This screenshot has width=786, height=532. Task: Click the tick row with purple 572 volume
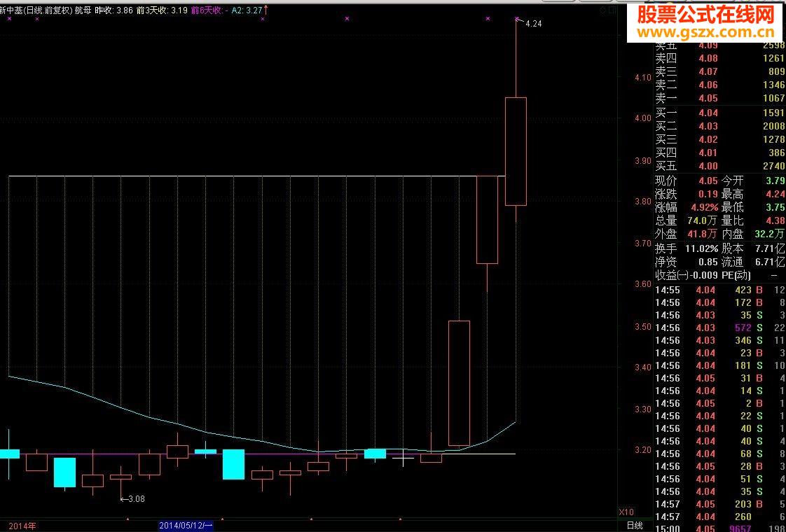[x=720, y=328]
